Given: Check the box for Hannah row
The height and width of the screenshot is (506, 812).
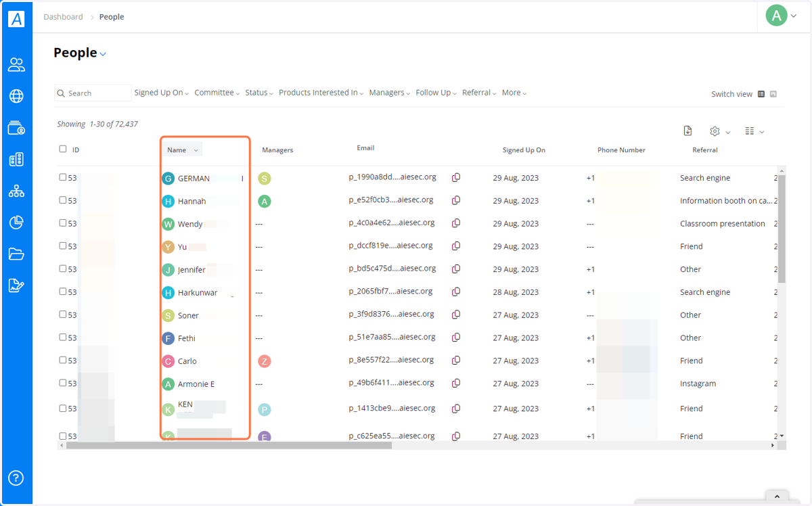Looking at the screenshot, I should [x=63, y=200].
